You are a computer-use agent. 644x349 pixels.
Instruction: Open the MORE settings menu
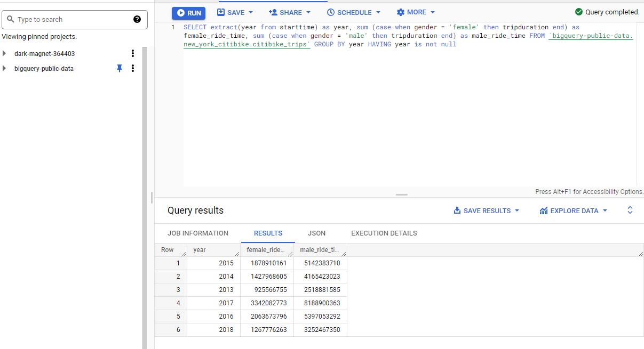[416, 12]
